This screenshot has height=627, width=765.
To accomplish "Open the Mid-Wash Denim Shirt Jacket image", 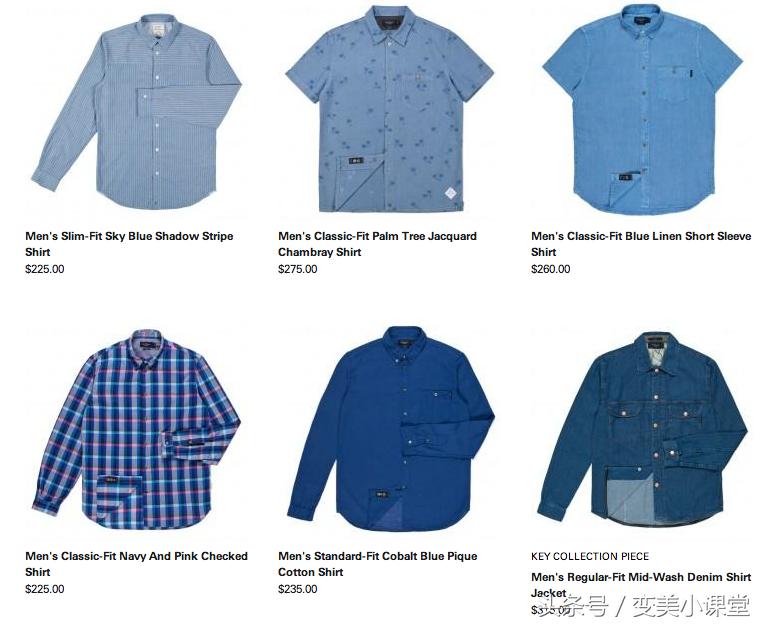I will tap(643, 430).
